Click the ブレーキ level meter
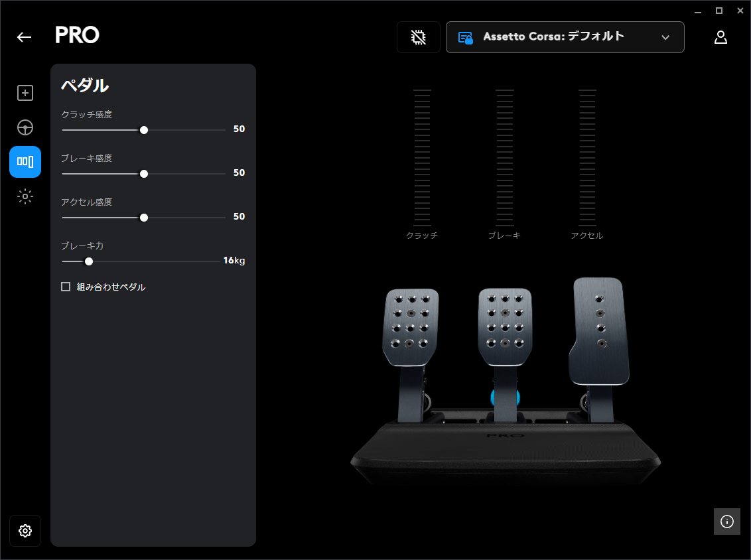751x560 pixels. pos(504,158)
